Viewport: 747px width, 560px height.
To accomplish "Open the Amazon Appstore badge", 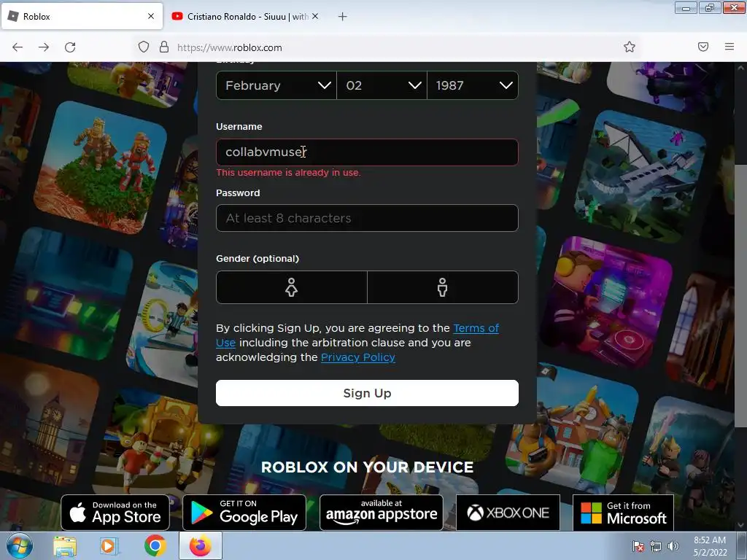I will click(x=381, y=513).
